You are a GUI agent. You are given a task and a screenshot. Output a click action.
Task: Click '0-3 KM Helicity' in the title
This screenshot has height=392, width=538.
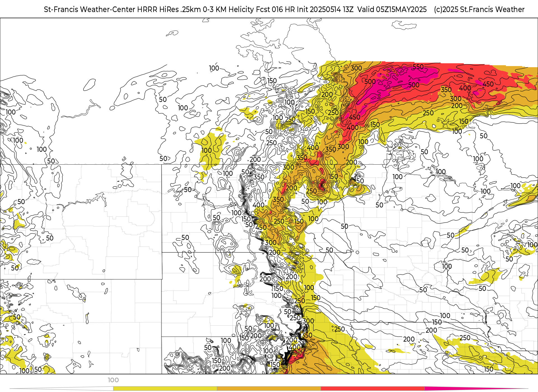click(228, 10)
